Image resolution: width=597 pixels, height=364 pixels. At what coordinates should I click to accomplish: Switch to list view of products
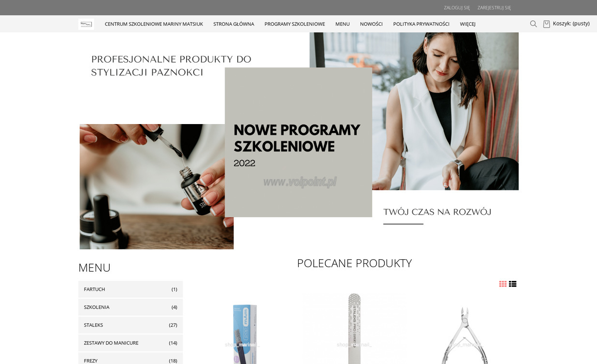click(512, 284)
